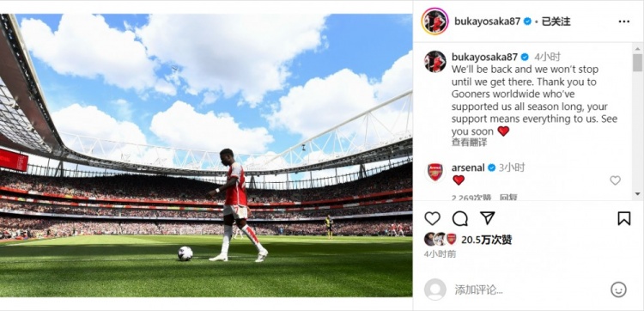The width and height of the screenshot is (644, 311).
Task: Save the post with the bookmark icon
Action: (624, 218)
